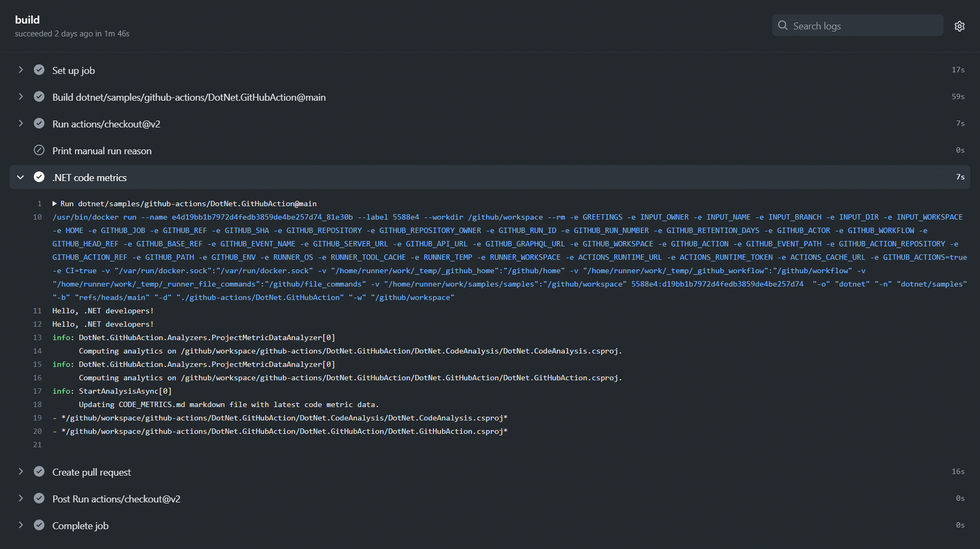Click the success checkmark beside Set up job
Image resolution: width=980 pixels, height=549 pixels.
click(x=39, y=69)
